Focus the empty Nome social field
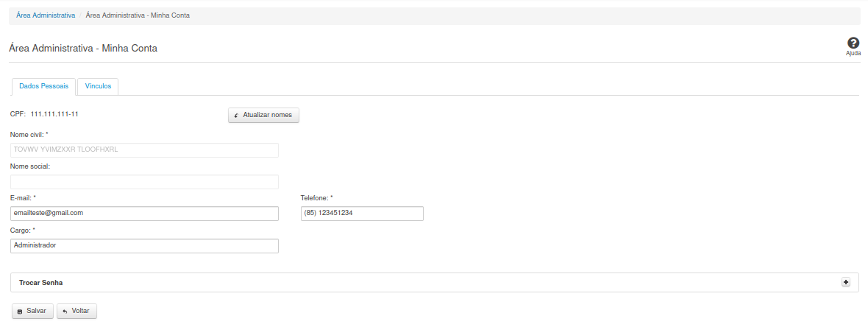The height and width of the screenshot is (327, 868). 144,182
